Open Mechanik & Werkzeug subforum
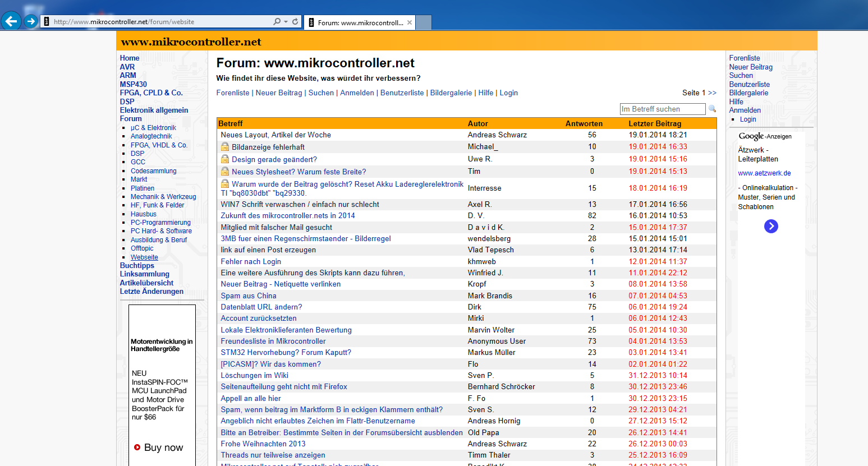868x466 pixels. click(163, 196)
